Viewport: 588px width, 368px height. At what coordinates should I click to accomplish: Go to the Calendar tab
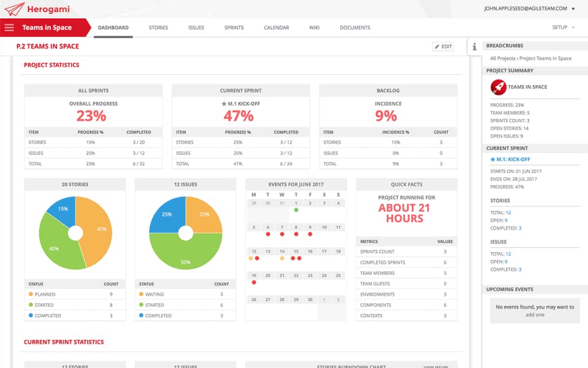point(276,28)
